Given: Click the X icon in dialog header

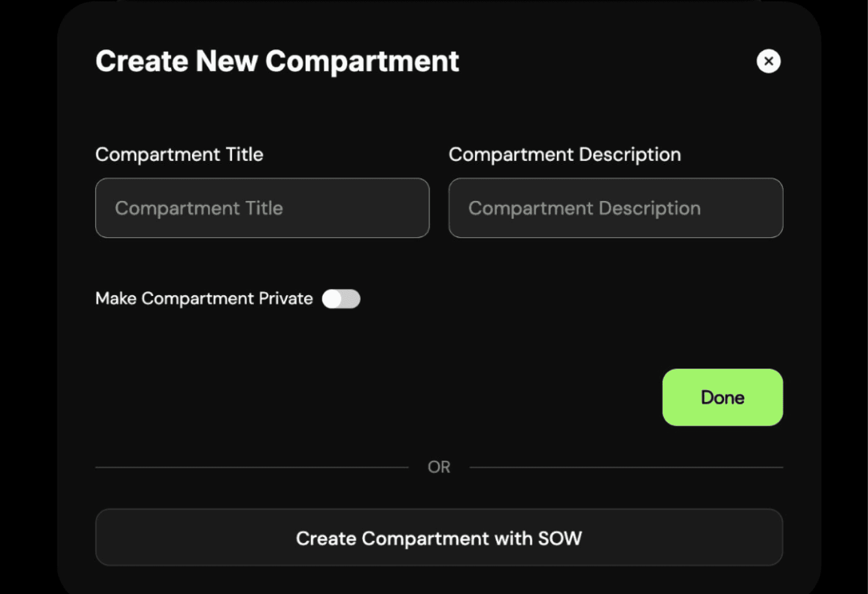Looking at the screenshot, I should coord(768,61).
